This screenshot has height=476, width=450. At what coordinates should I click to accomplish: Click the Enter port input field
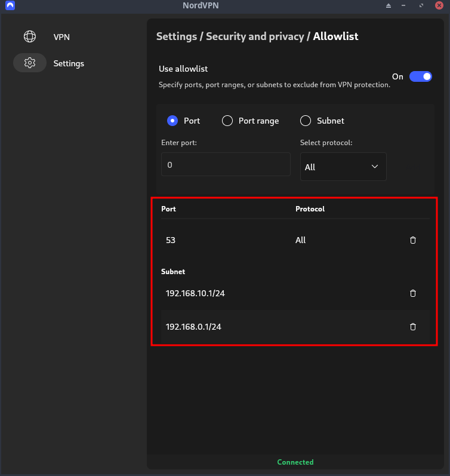coord(226,164)
